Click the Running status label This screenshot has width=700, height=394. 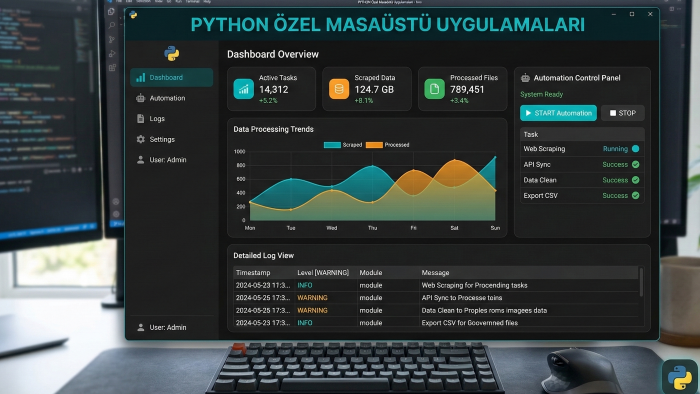point(615,149)
